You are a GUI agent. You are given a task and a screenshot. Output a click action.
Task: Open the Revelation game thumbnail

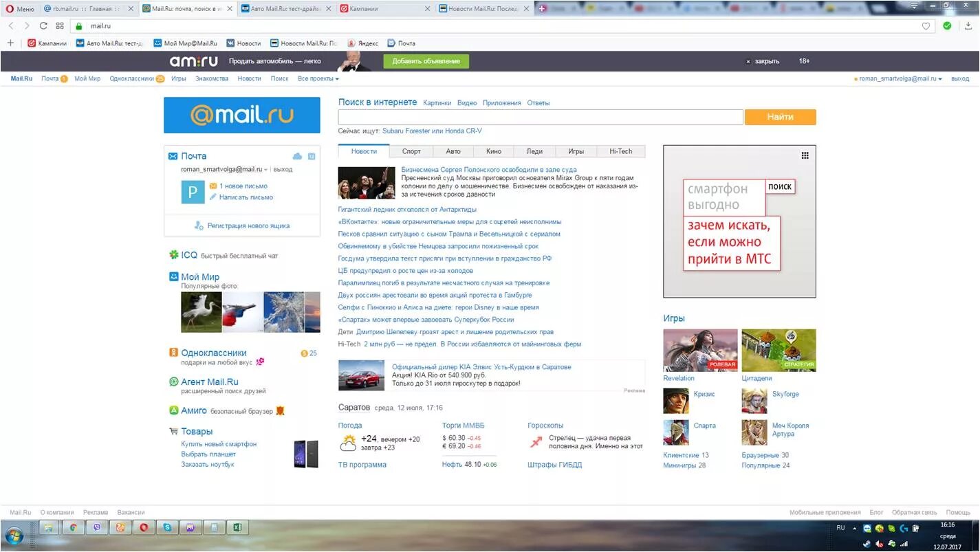(700, 351)
